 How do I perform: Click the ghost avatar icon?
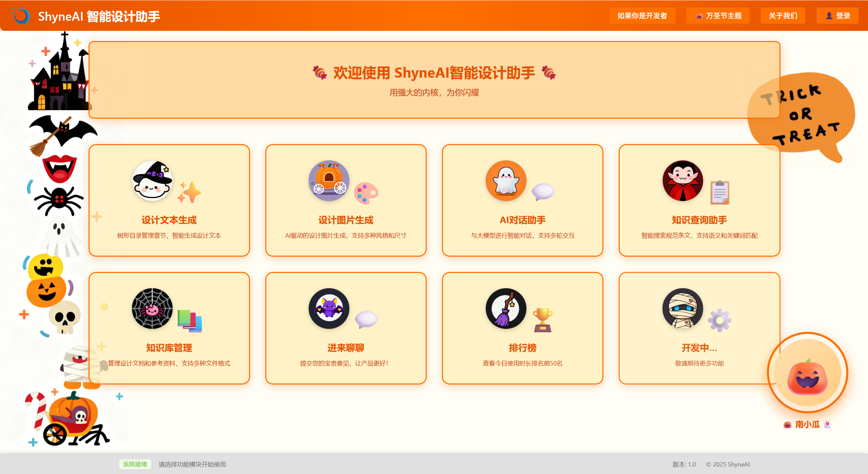point(506,181)
